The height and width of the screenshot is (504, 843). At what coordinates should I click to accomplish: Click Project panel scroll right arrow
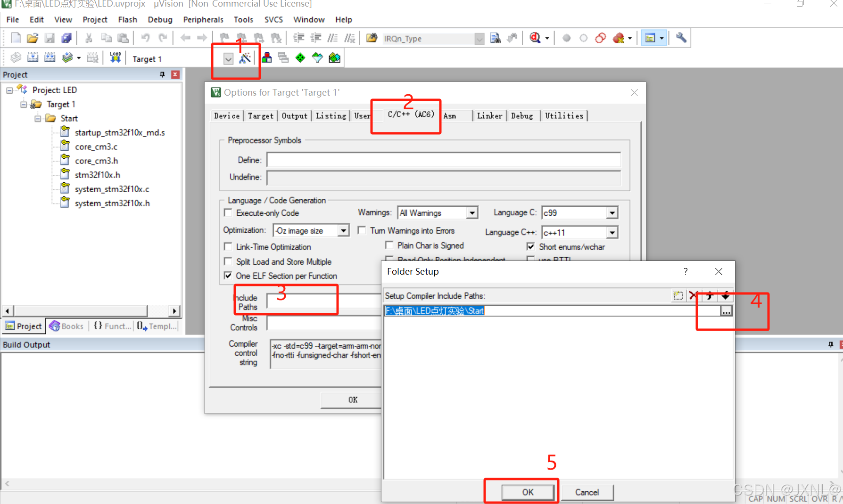pos(174,311)
